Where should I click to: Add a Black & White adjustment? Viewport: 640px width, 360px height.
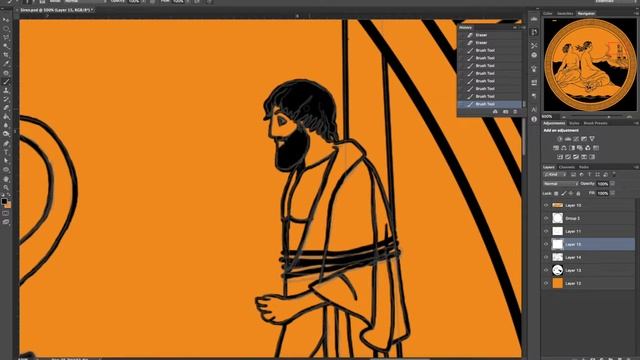572,148
